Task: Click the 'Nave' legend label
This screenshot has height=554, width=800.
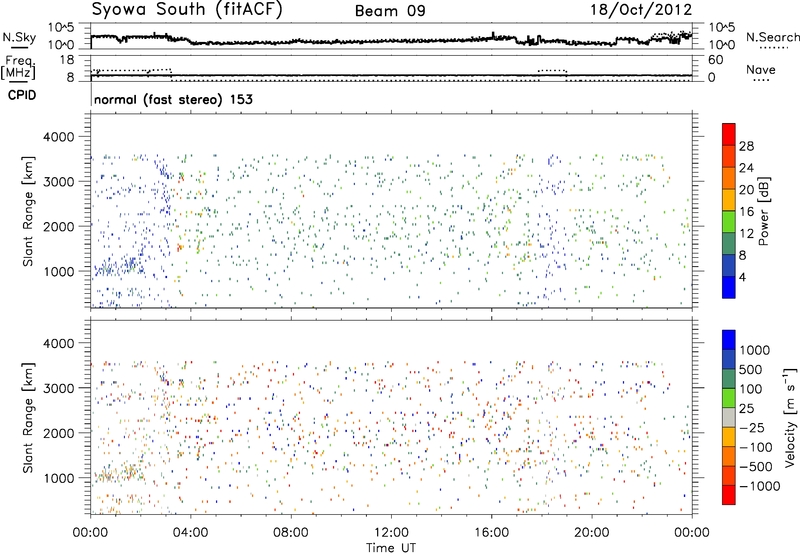Action: coord(761,70)
